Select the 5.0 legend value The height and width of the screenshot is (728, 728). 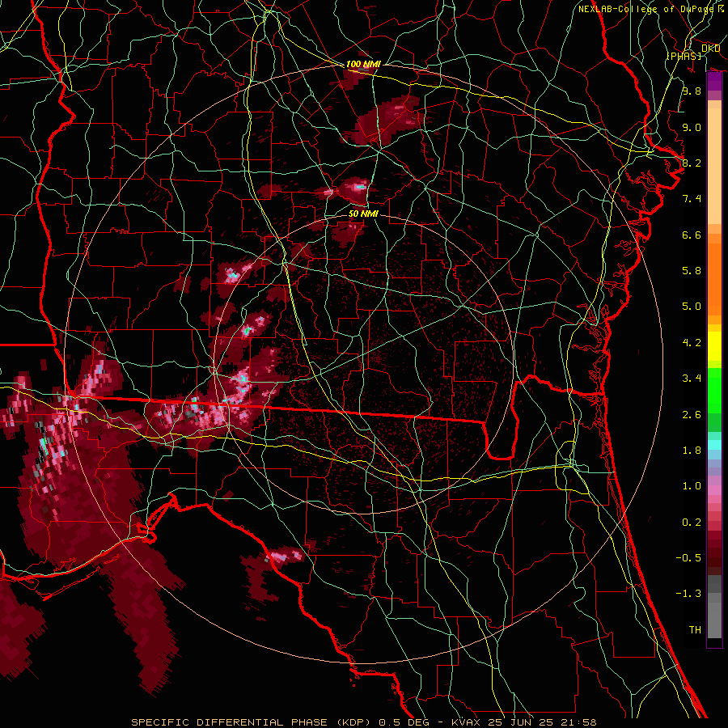point(692,307)
